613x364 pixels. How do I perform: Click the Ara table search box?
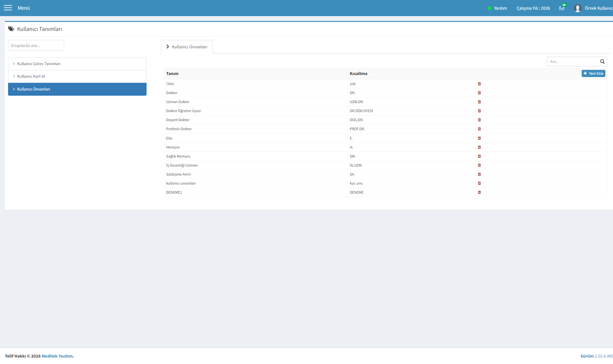572,62
